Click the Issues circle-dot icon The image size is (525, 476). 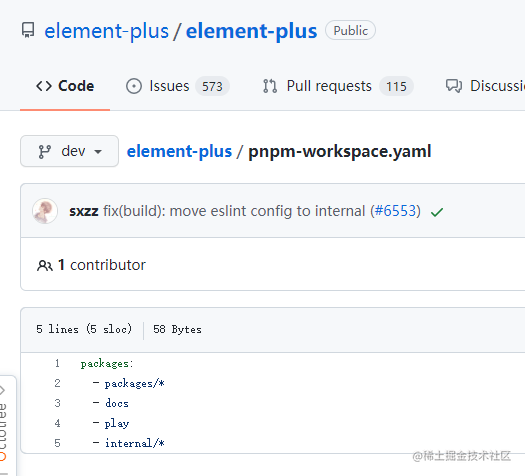tap(134, 86)
